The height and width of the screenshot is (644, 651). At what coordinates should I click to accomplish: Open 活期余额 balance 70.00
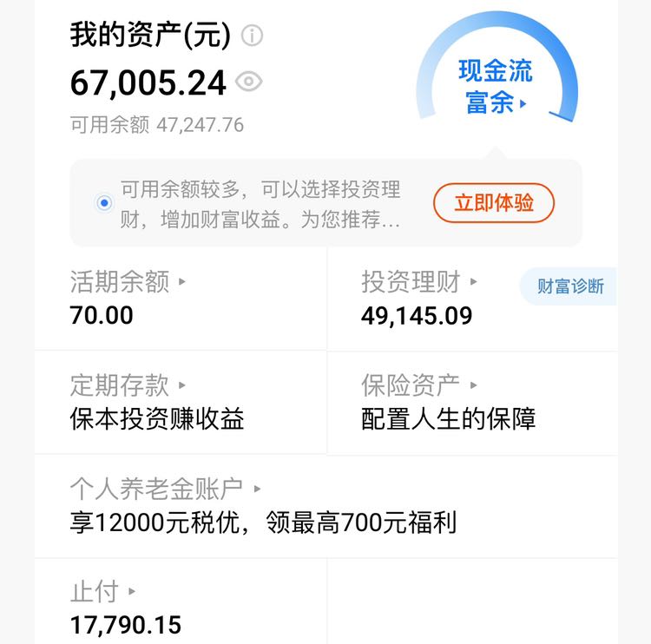(102, 315)
